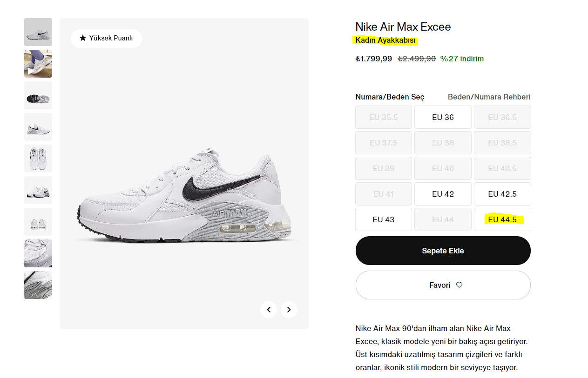Click the previous image arrow
The width and height of the screenshot is (588, 378).
269,310
